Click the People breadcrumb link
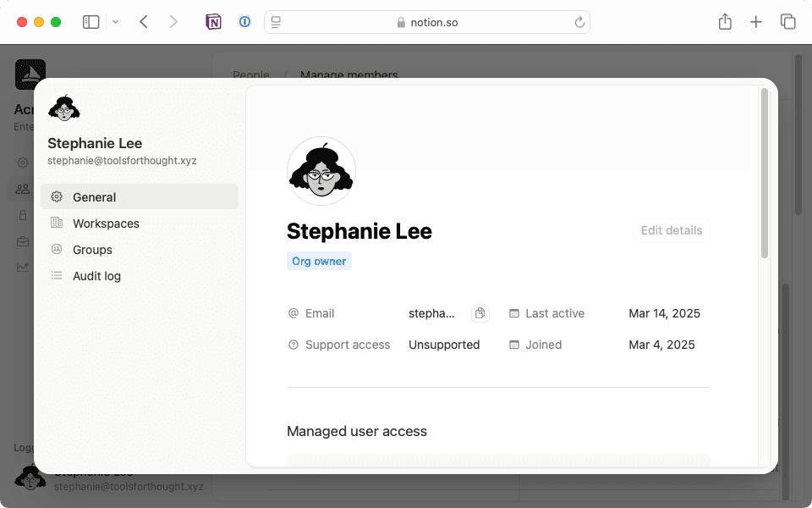This screenshot has width=812, height=508. [250, 75]
